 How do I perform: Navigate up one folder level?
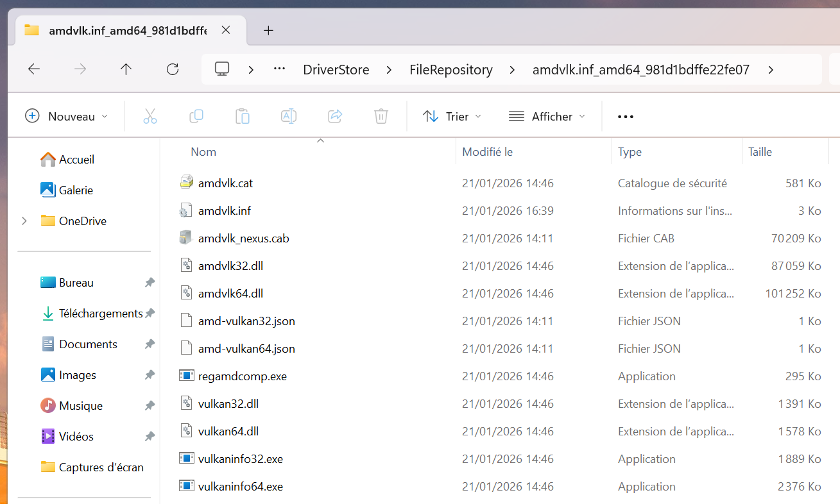(x=126, y=69)
